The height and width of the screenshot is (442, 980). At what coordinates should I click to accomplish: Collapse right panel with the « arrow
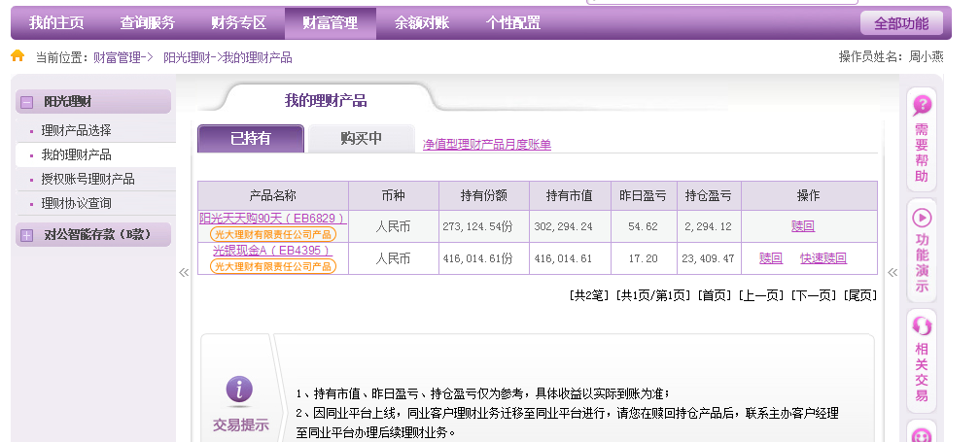(892, 273)
